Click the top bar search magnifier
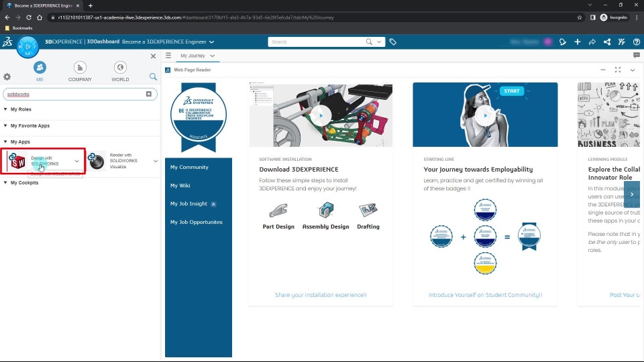The width and height of the screenshot is (644, 362). tap(369, 42)
